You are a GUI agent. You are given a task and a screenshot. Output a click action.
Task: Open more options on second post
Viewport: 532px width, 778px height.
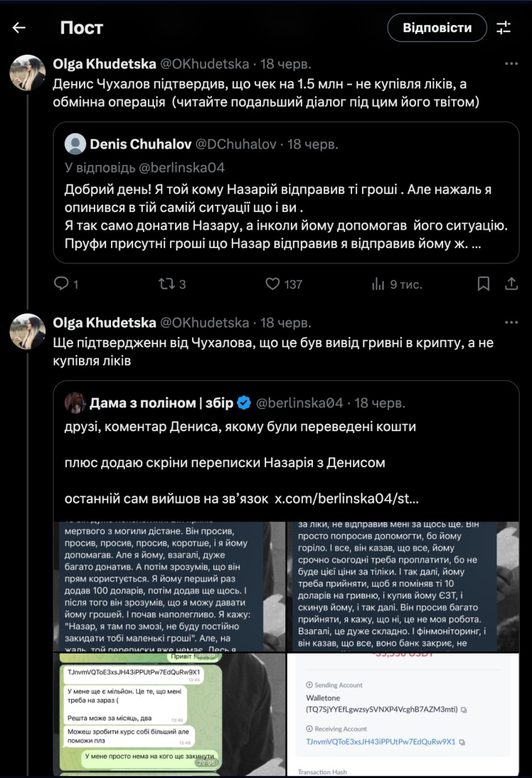(x=511, y=323)
